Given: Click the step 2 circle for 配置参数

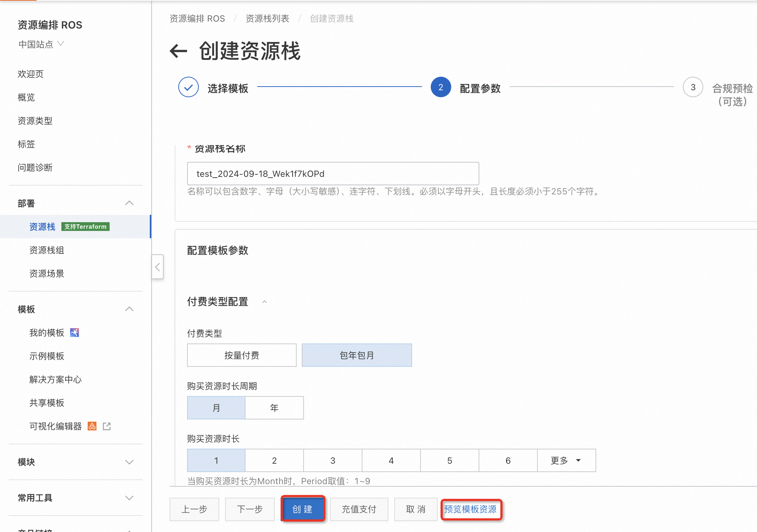Looking at the screenshot, I should tap(441, 87).
